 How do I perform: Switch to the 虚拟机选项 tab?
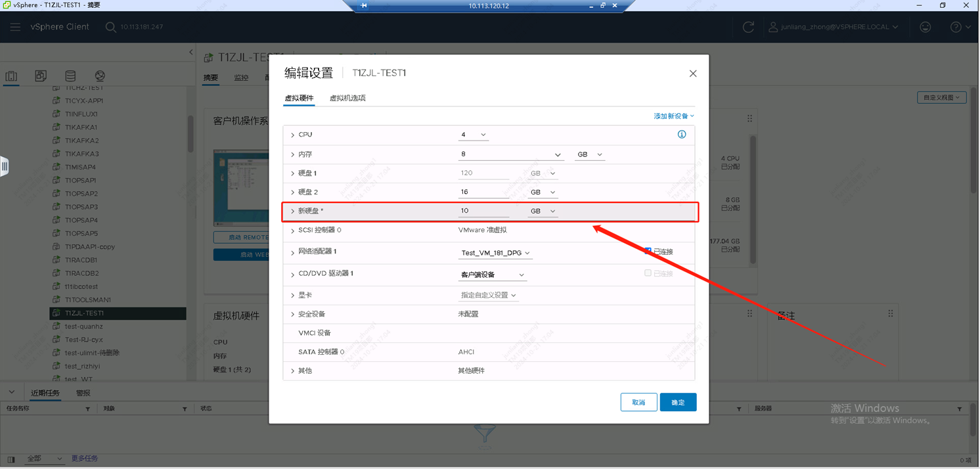click(x=347, y=98)
